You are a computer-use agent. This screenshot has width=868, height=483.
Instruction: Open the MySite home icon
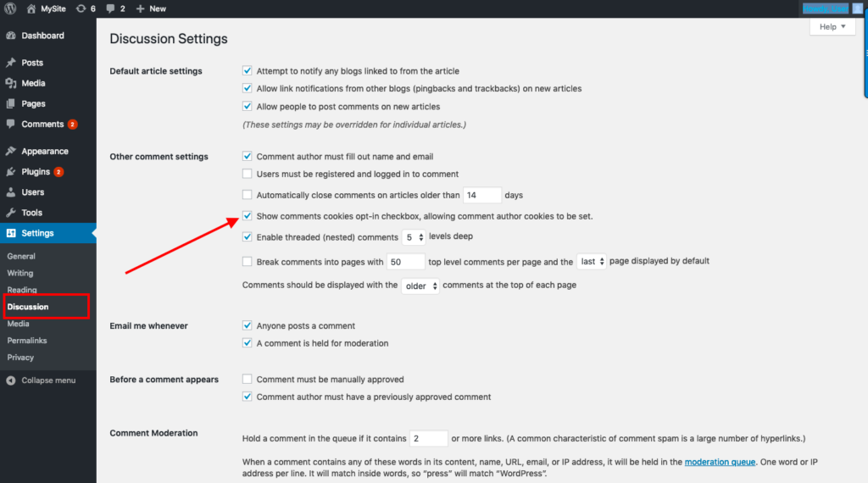[31, 8]
